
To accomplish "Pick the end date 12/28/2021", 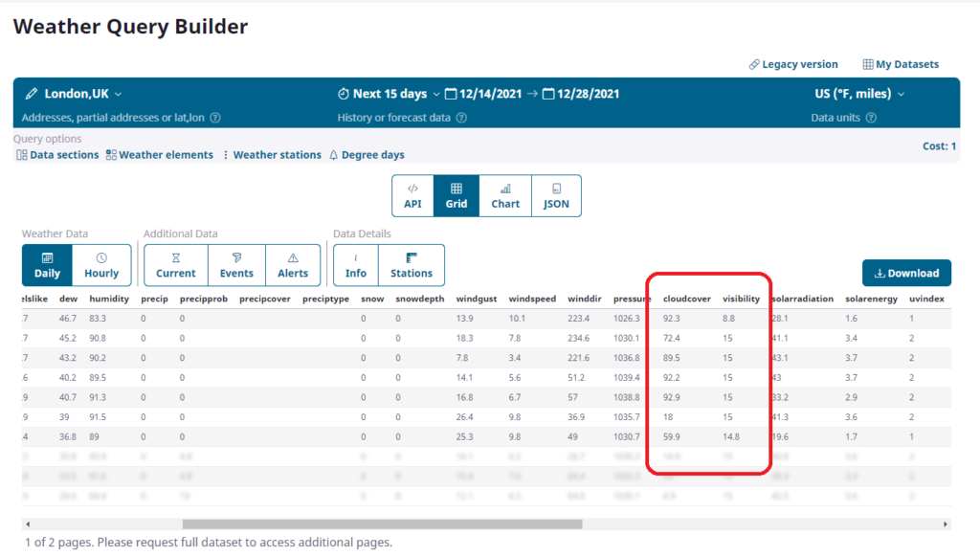I will coord(589,94).
